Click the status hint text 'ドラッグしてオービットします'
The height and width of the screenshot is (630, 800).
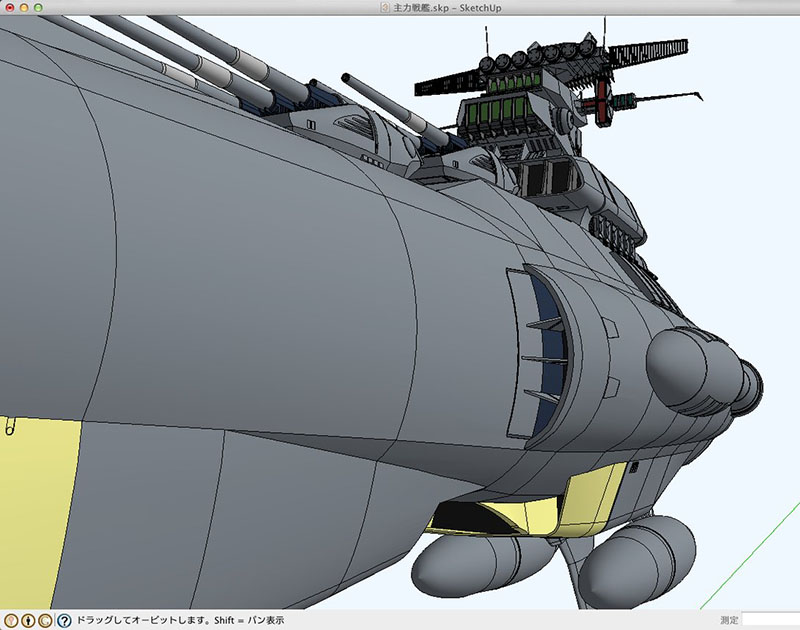141,620
